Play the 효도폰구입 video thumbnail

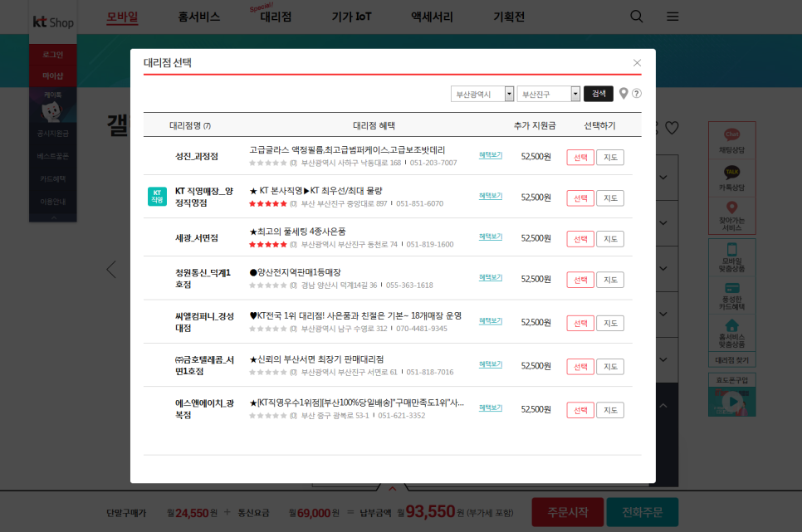[732, 402]
